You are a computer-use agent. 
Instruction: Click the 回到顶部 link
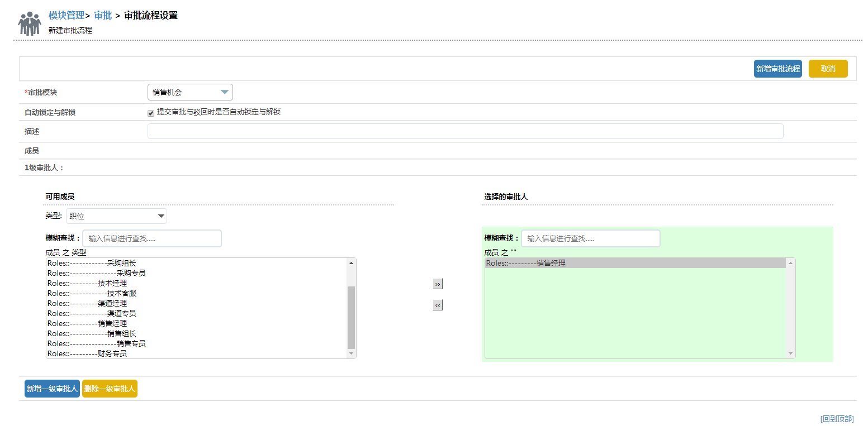tap(837, 419)
